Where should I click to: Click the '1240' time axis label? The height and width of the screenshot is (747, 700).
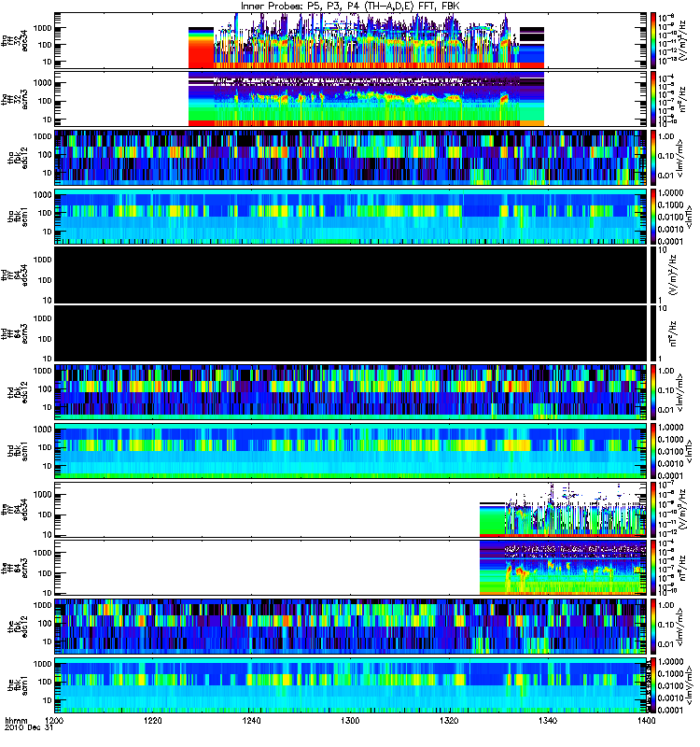251,721
